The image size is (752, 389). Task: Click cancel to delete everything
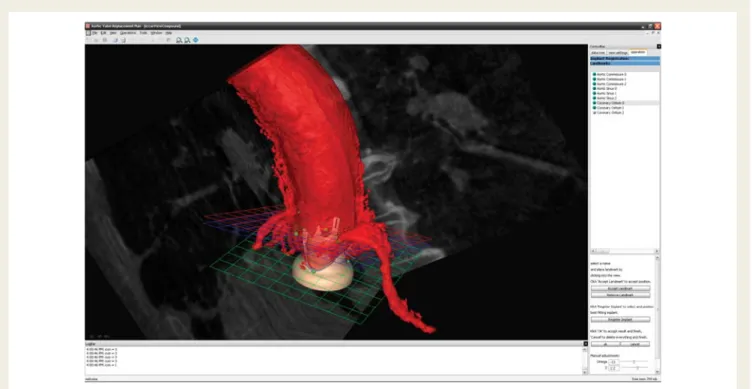[635, 344]
